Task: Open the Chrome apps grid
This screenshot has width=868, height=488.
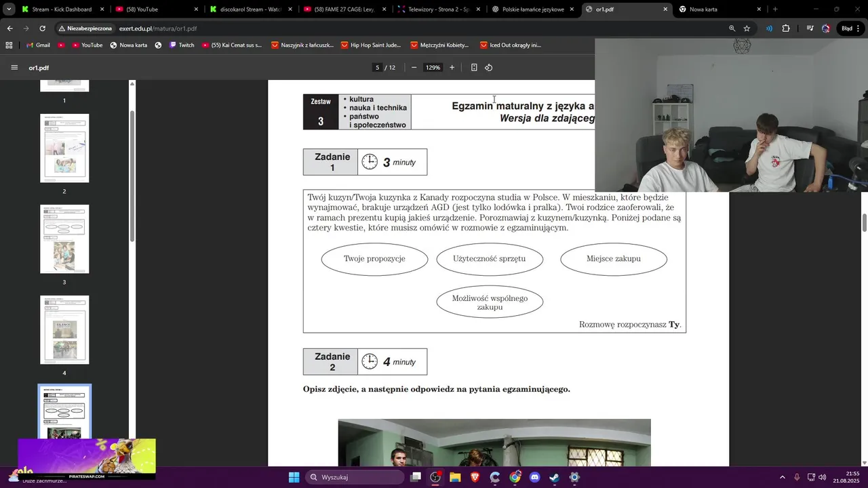Action: [9, 45]
